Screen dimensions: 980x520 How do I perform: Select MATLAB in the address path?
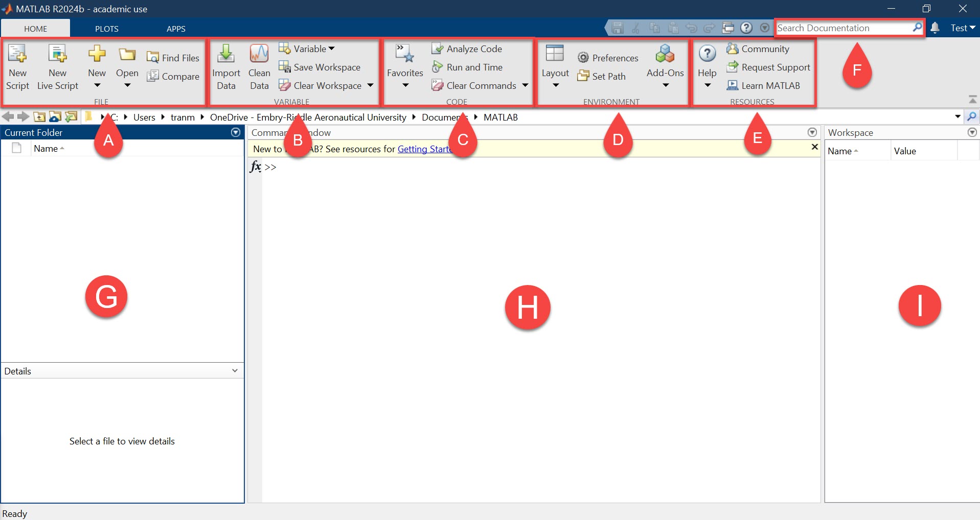[500, 117]
